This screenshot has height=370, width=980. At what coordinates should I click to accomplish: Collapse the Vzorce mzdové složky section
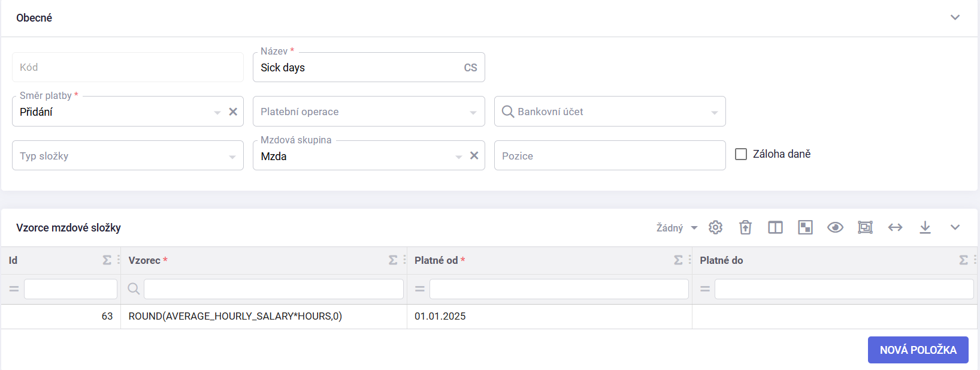point(955,227)
